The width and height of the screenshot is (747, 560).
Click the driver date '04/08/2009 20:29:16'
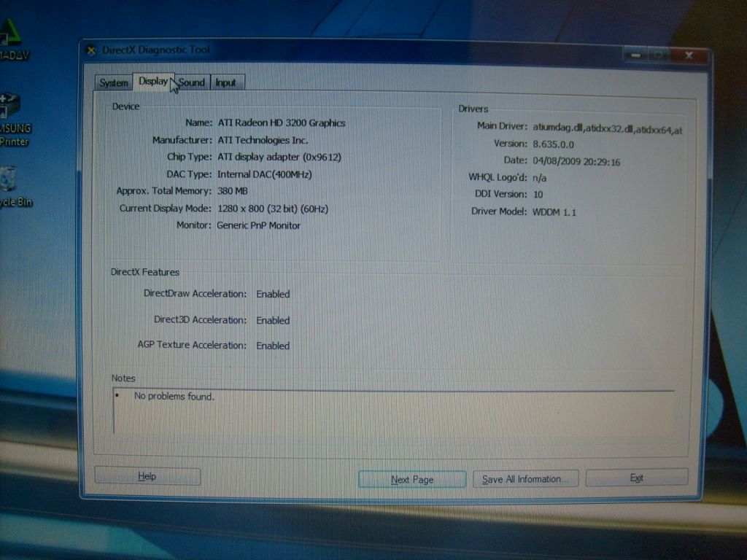[576, 162]
